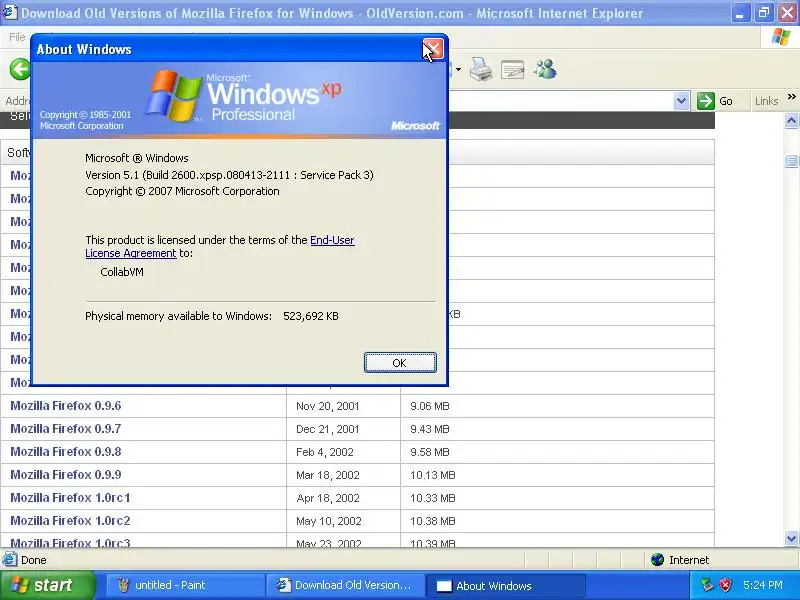Screen dimensions: 800x600
Task: Switch to untitled - Paint taskbar button
Action: click(x=185, y=585)
